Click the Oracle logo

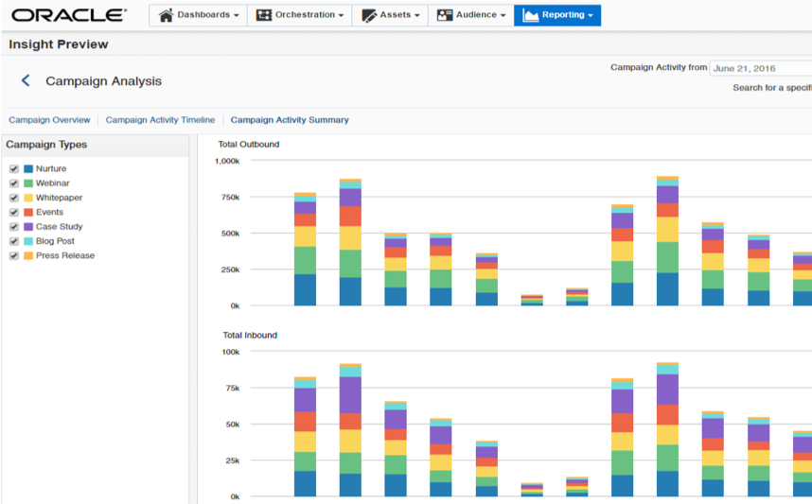(69, 15)
